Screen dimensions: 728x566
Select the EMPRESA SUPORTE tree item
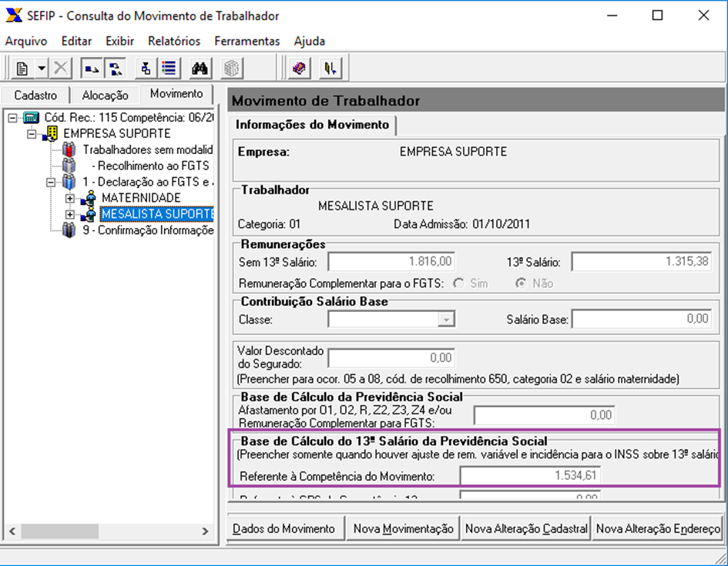tap(117, 134)
